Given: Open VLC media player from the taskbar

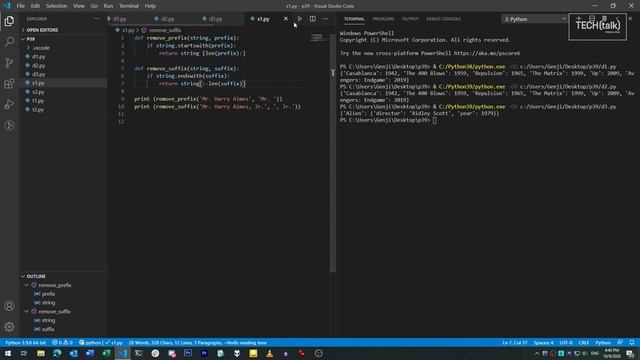Looking at the screenshot, I should click(x=269, y=353).
